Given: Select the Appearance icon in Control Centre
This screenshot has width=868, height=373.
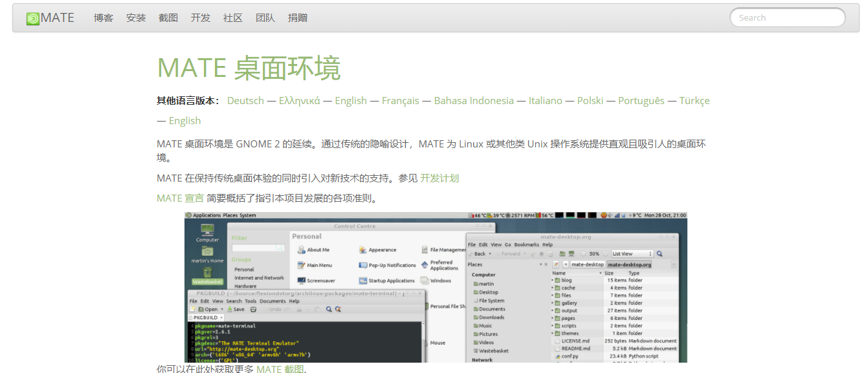Looking at the screenshot, I should click(364, 250).
